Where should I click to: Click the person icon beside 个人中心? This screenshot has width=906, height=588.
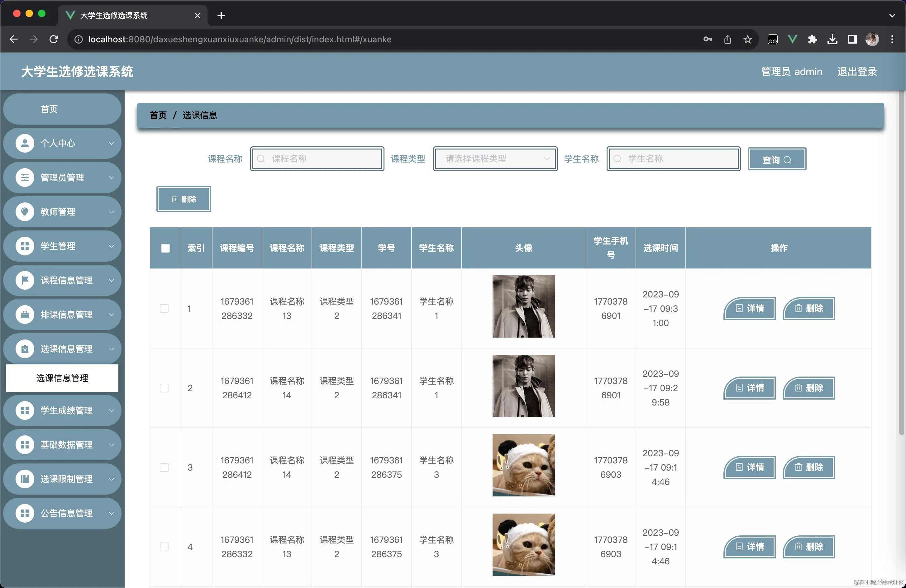[x=25, y=144]
